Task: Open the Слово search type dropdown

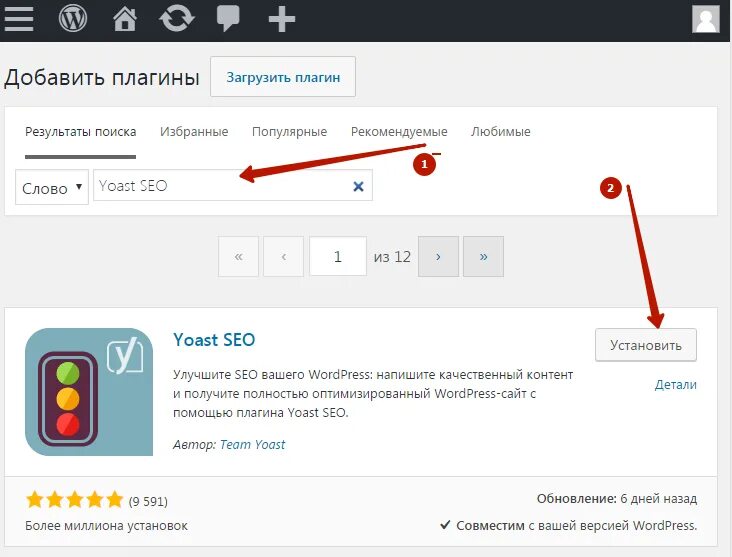Action: click(x=51, y=187)
